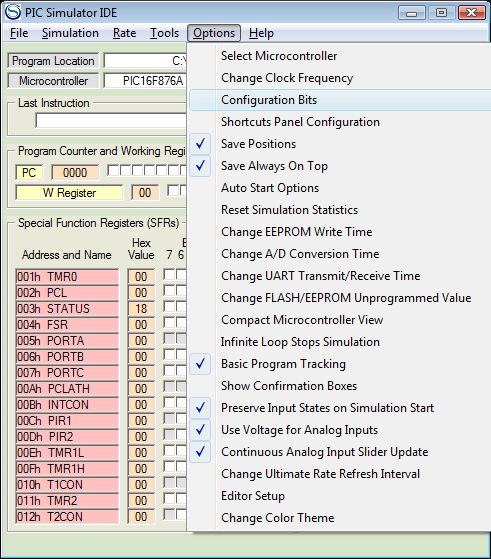Viewport: 491px width, 559px height.
Task: Click the 006h PORTB register row
Action: (67, 357)
